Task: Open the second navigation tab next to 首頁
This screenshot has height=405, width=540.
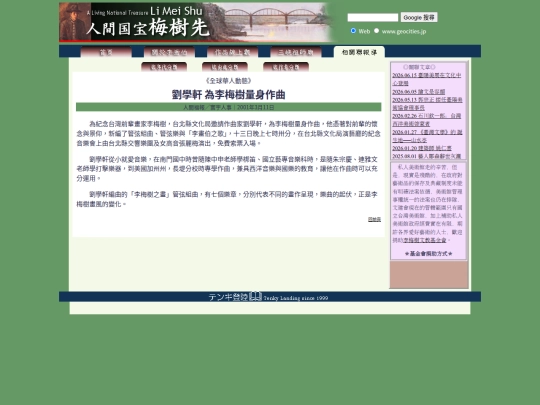Action: (169, 52)
